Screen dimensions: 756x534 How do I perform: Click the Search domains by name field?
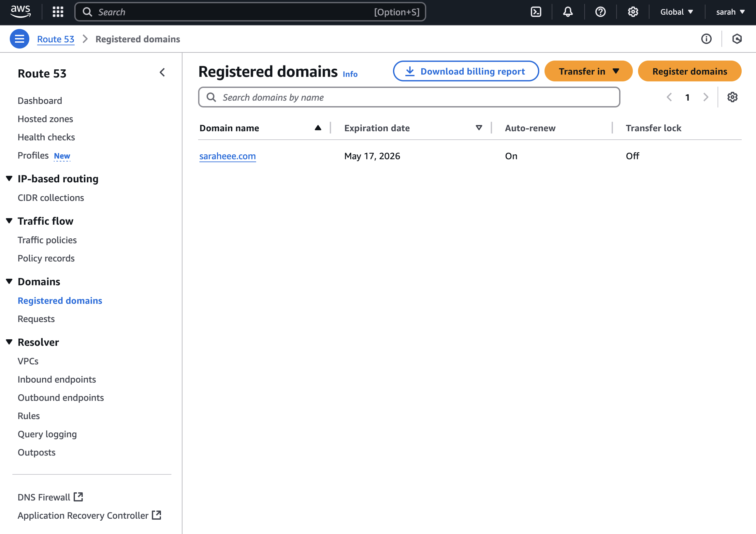[x=409, y=97]
